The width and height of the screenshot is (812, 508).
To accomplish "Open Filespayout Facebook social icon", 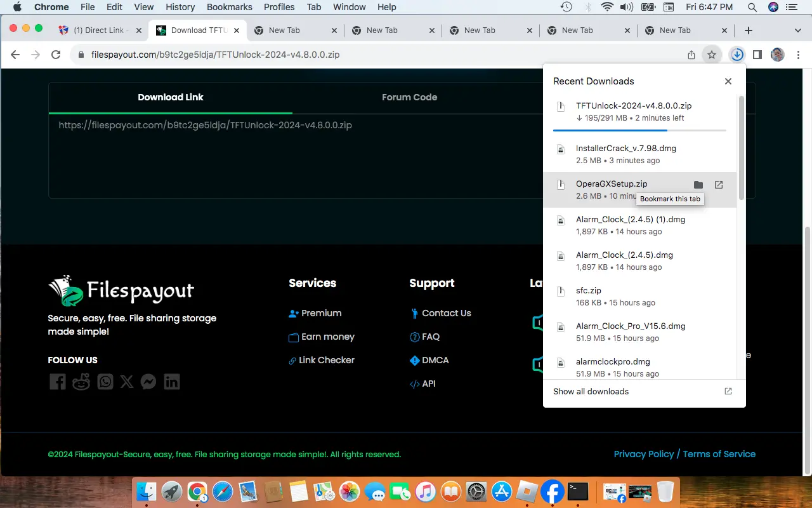I will (x=58, y=382).
